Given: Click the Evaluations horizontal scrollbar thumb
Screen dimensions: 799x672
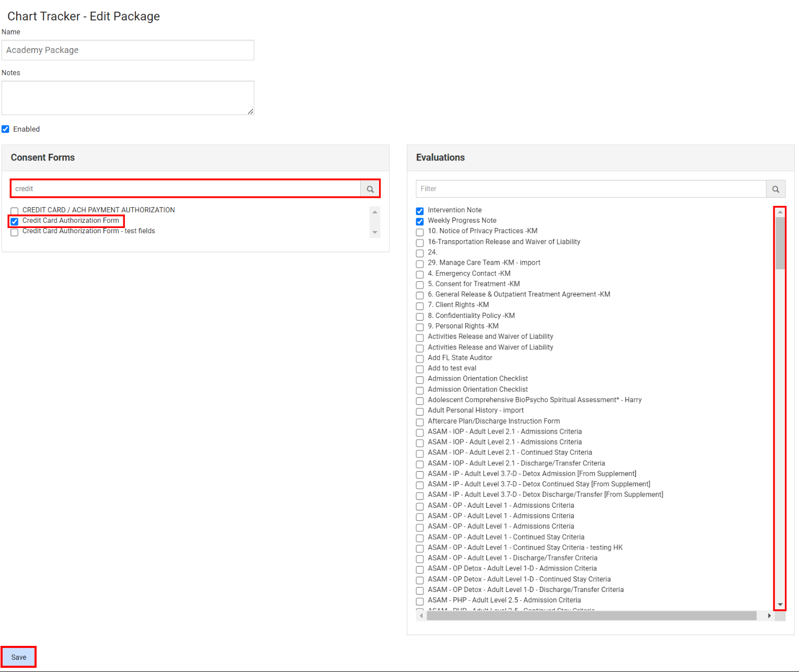Looking at the screenshot, I should (x=591, y=616).
